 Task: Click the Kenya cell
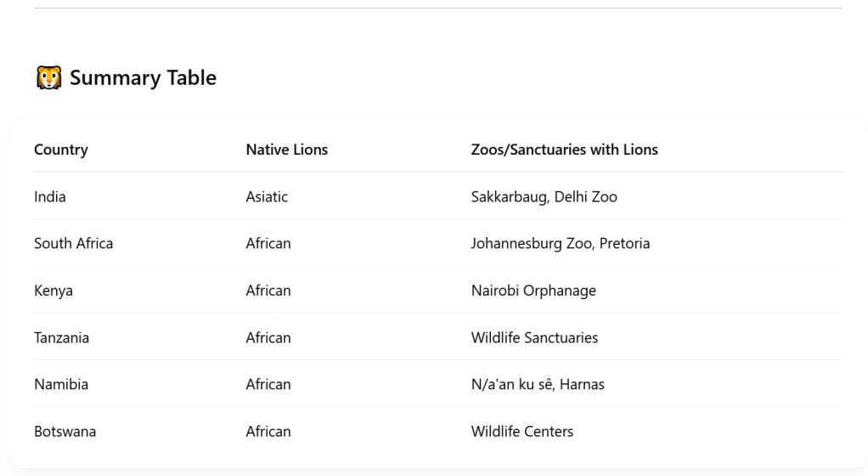click(x=54, y=291)
